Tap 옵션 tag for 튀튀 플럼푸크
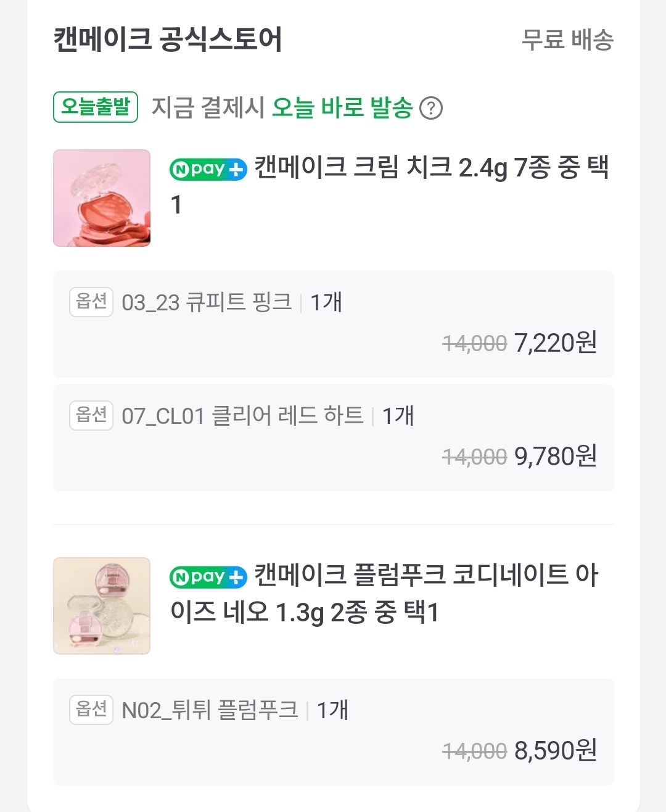This screenshot has width=666, height=812. tap(91, 709)
